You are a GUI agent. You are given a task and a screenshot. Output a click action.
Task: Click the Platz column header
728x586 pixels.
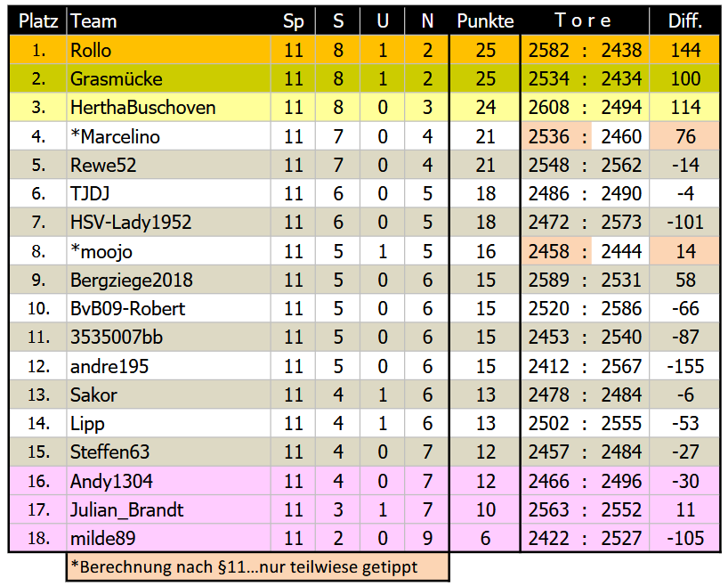[x=37, y=21]
